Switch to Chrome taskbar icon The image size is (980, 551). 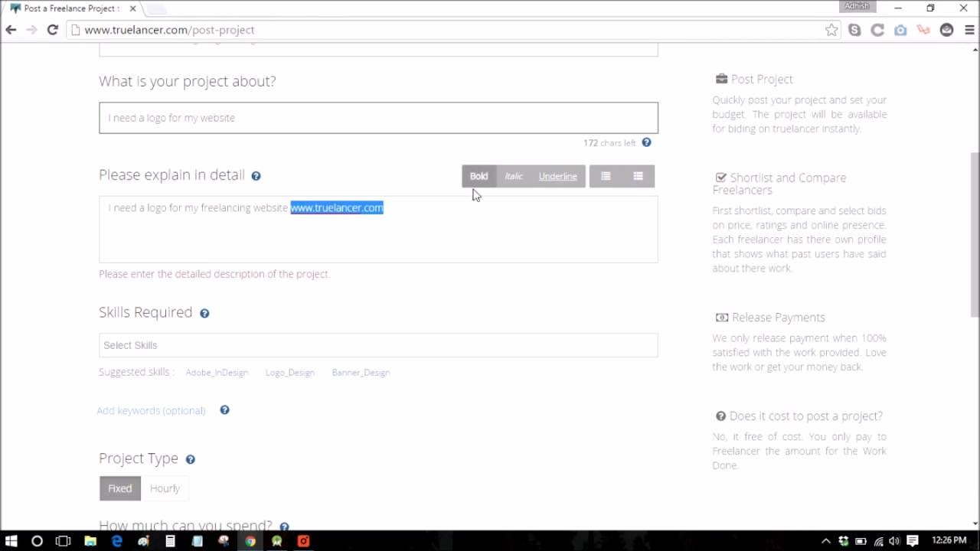coord(250,541)
